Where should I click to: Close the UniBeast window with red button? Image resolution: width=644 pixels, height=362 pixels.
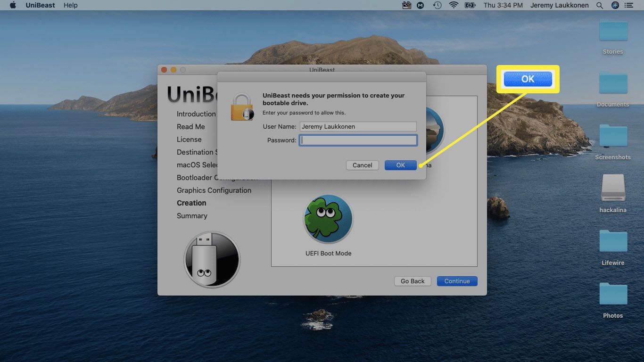coord(164,70)
